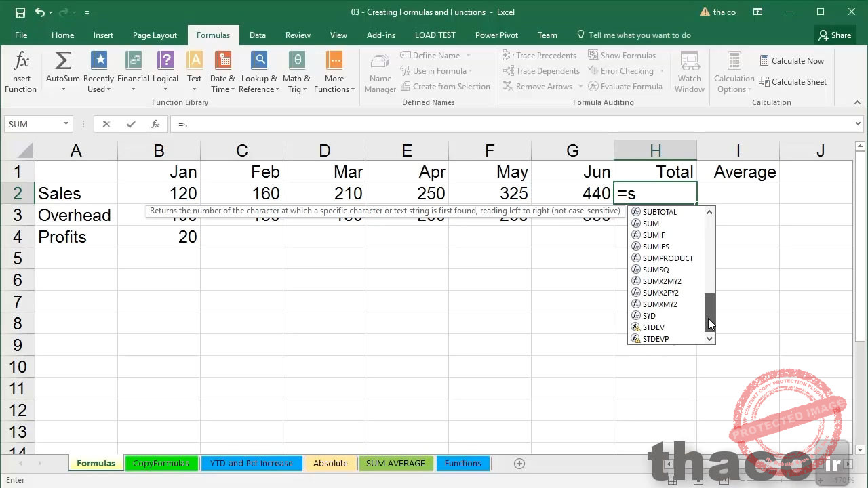Open the Name Manager
This screenshot has height=488, width=868.
[380, 73]
